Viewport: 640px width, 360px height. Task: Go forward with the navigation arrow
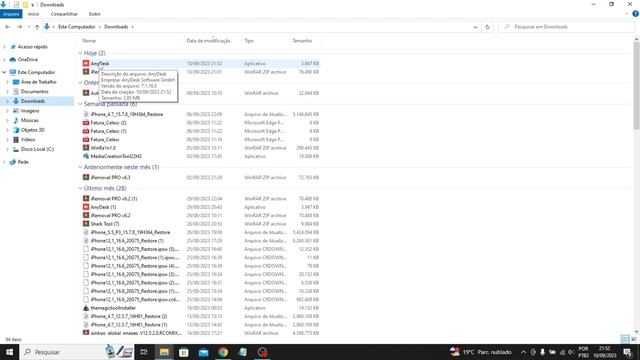19,27
